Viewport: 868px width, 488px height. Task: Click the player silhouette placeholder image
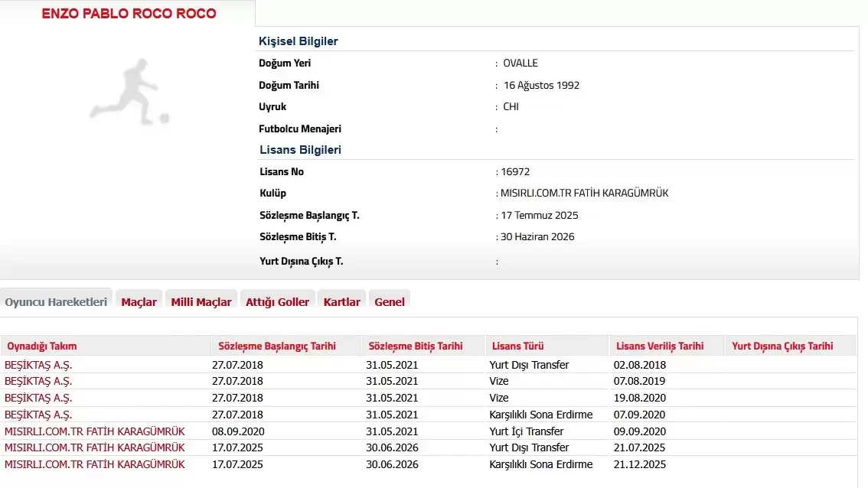click(128, 92)
